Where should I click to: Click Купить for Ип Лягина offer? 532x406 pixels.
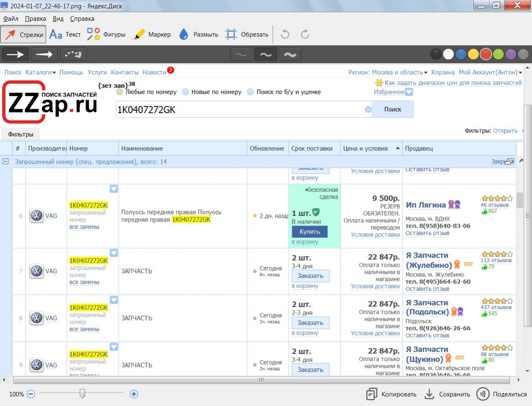[310, 232]
